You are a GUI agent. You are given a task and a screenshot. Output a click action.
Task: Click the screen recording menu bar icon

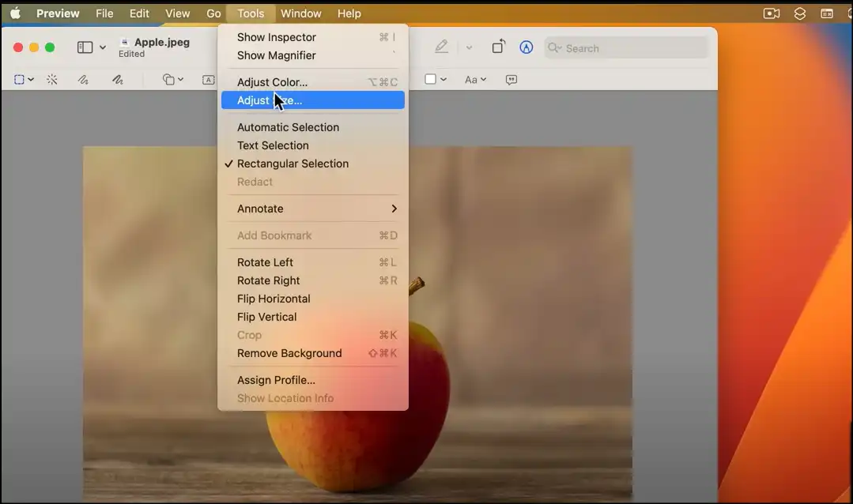coord(772,13)
